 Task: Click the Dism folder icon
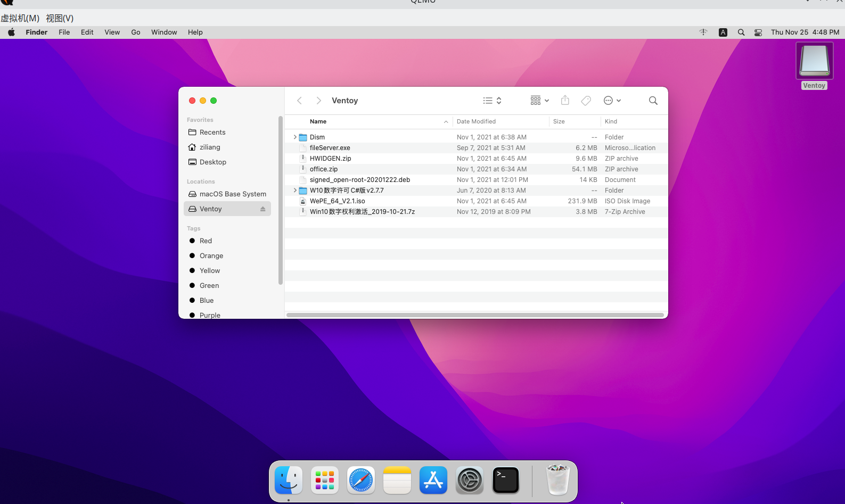(303, 137)
